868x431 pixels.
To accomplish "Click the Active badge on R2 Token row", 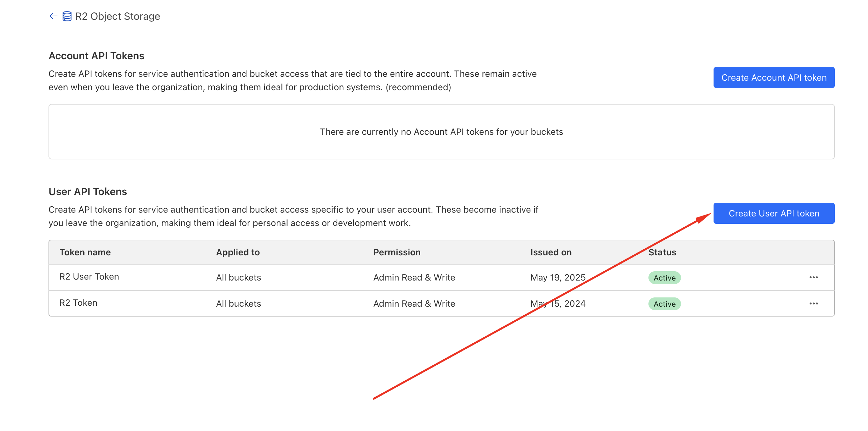I will (x=664, y=304).
